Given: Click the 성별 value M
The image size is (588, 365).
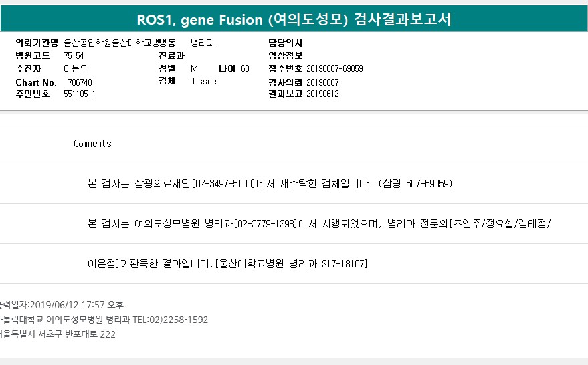Looking at the screenshot, I should [x=194, y=69].
